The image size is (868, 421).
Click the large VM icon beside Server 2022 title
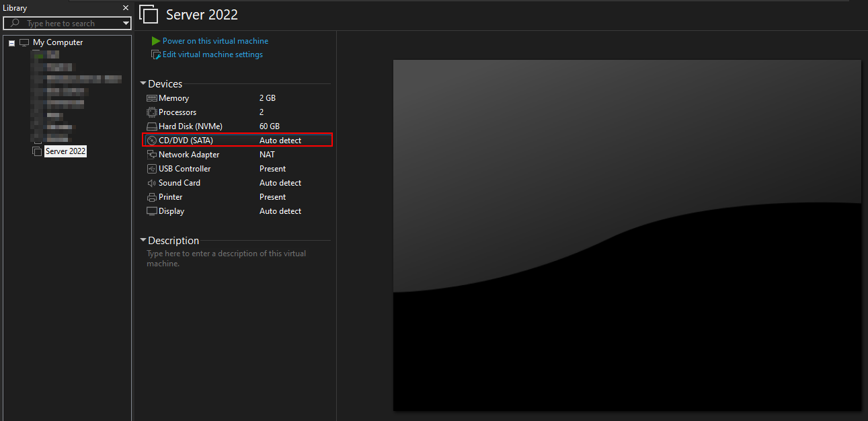coord(149,15)
